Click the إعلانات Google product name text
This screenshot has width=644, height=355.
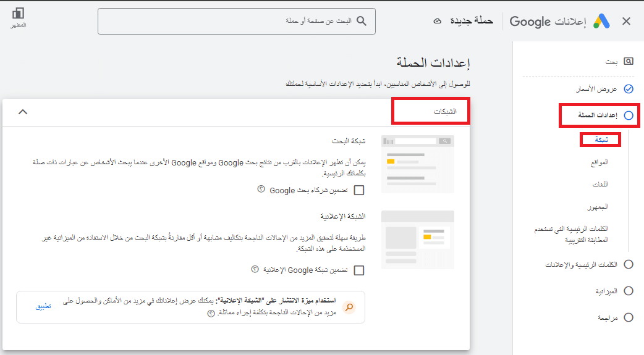pyautogui.click(x=548, y=22)
